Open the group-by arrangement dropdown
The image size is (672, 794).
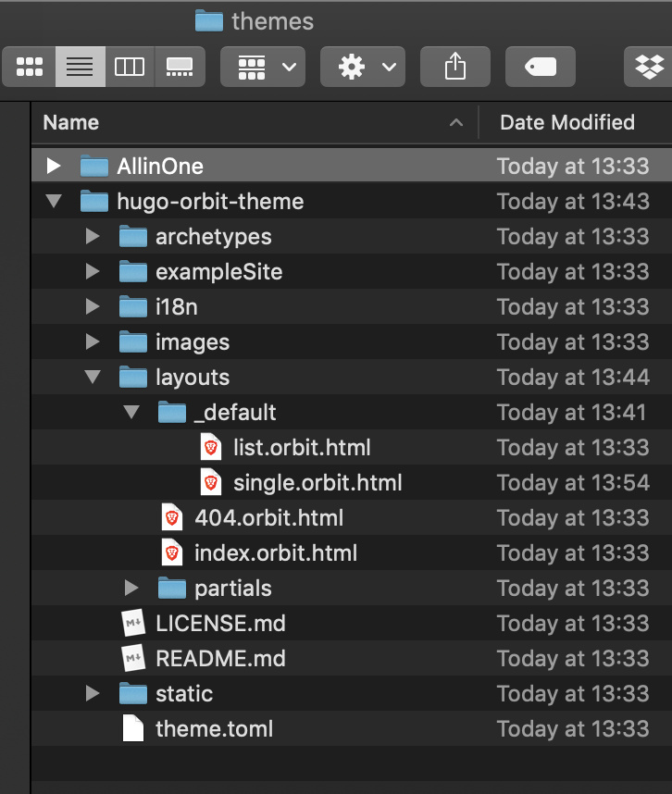point(263,67)
